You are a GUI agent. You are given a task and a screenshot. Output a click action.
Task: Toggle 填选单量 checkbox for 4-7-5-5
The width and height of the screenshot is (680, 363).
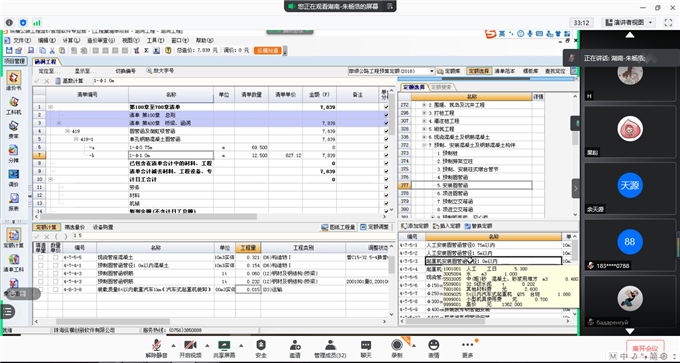(x=40, y=257)
